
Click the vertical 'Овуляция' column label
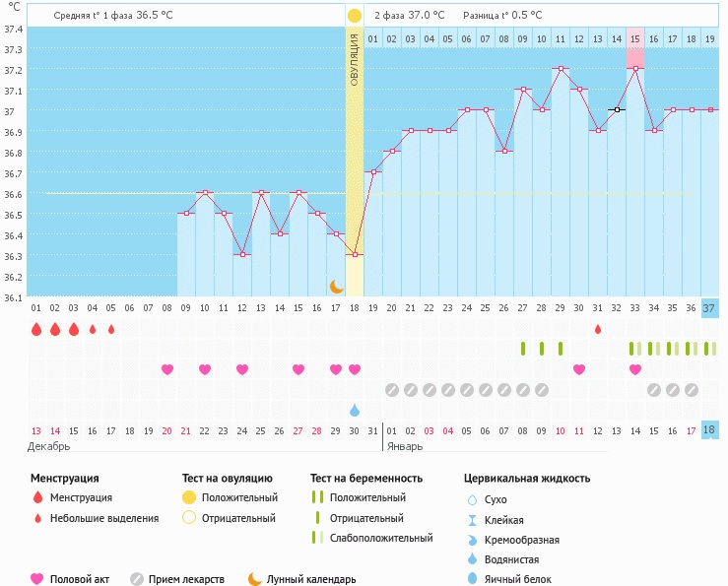355,59
